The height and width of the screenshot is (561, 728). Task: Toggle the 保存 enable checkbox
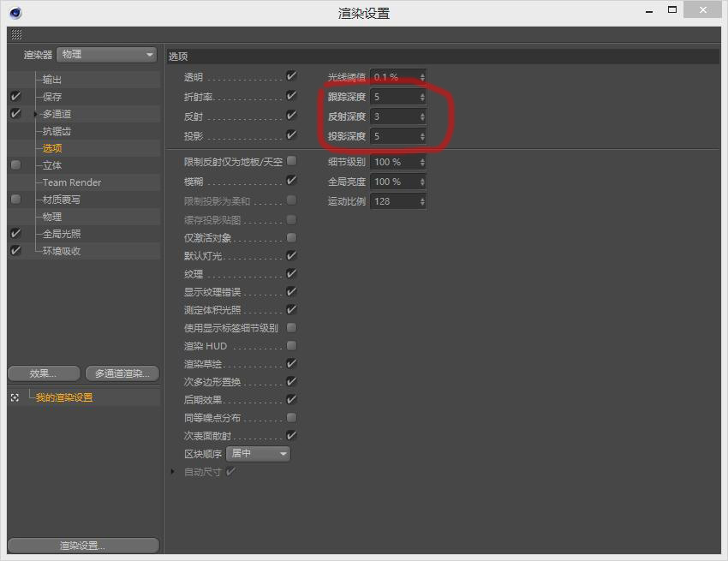[x=15, y=96]
